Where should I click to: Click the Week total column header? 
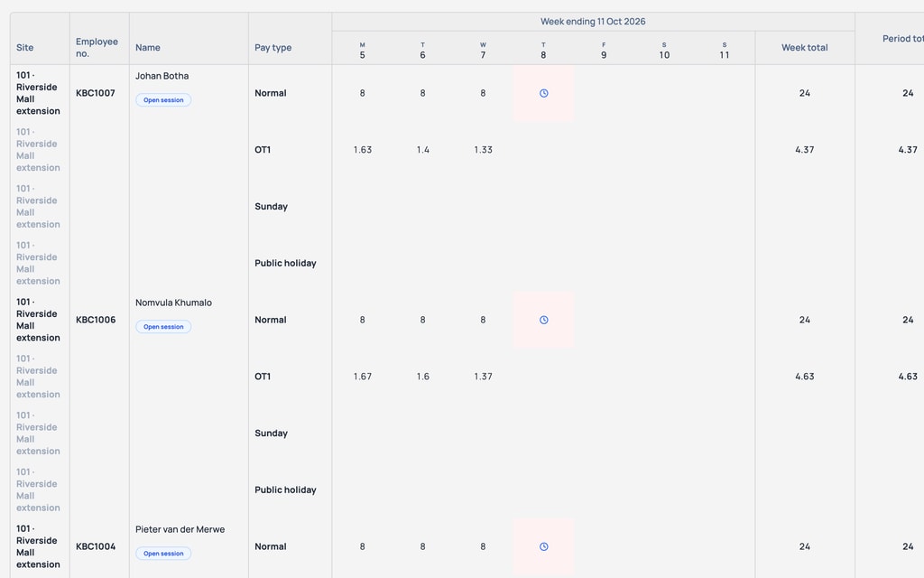point(804,48)
